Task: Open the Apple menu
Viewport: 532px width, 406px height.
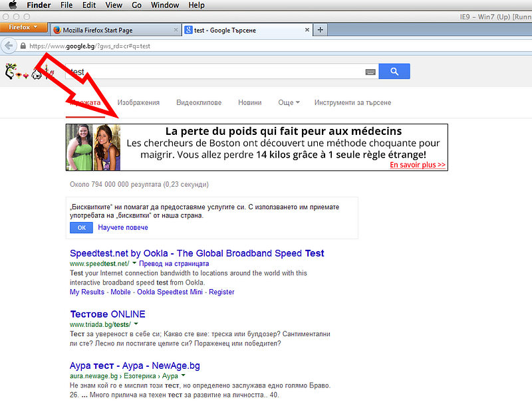Action: (x=13, y=5)
